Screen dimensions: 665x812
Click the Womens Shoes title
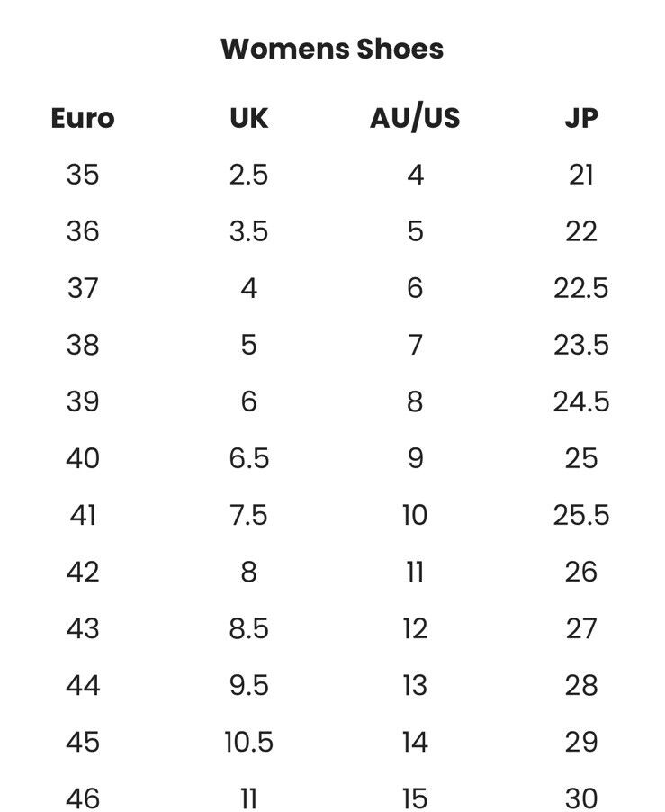pos(332,49)
